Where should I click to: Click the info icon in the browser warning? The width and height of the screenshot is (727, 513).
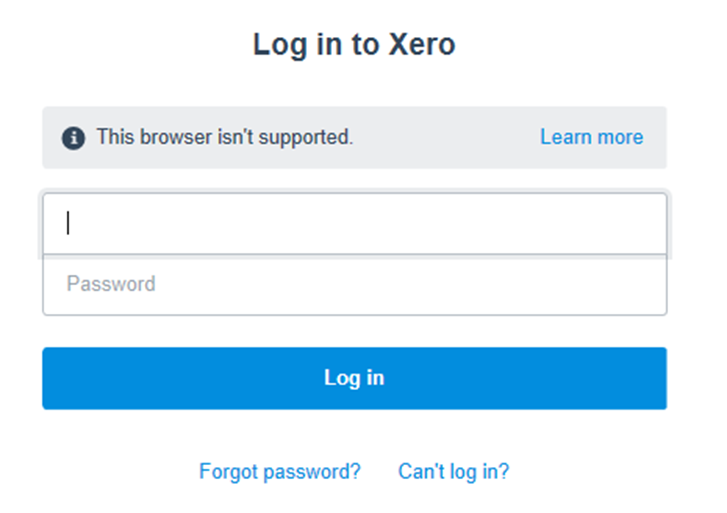(73, 138)
